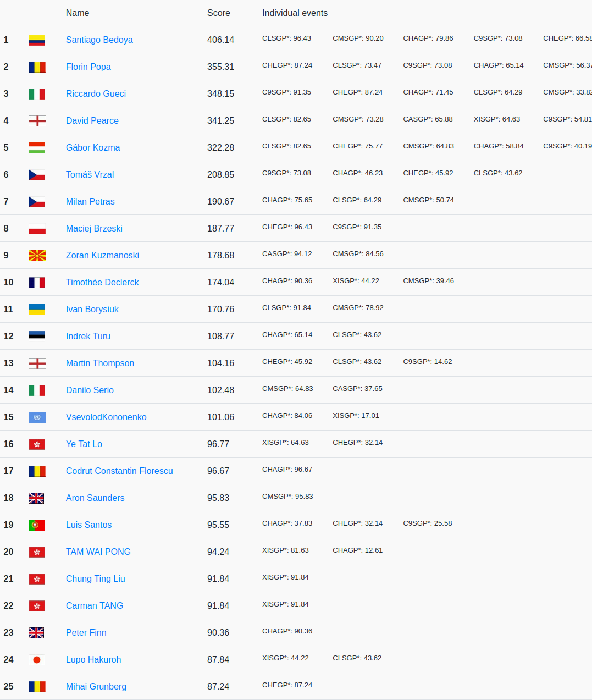Click the Union Jack beside Aron Saunders
This screenshot has height=700, width=592.
click(x=37, y=498)
